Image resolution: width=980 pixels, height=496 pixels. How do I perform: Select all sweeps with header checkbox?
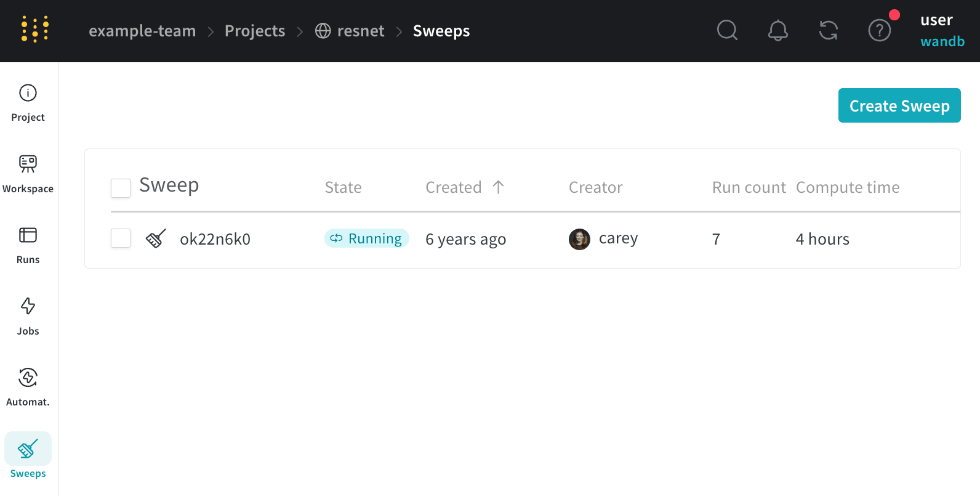tap(121, 188)
